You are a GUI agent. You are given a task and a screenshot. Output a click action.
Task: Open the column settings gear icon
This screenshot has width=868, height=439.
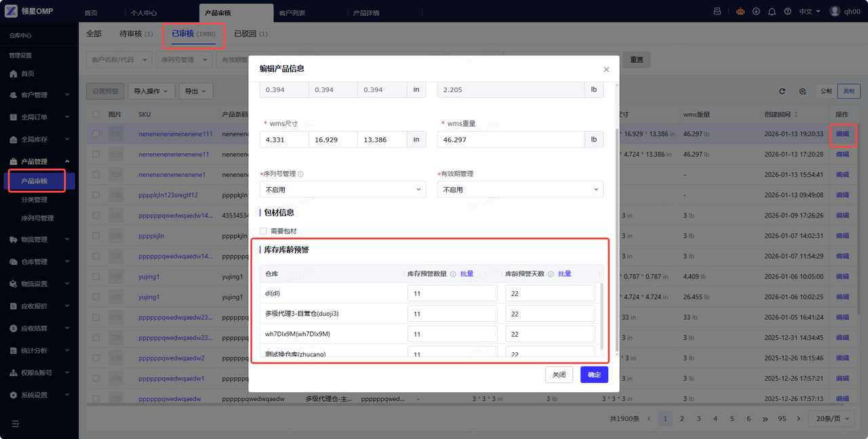[x=802, y=91]
